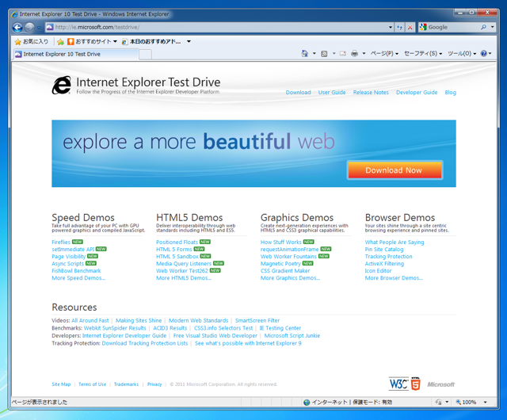Open the ページ(P) menu
Viewport: 507px width, 420px height.
(x=384, y=54)
